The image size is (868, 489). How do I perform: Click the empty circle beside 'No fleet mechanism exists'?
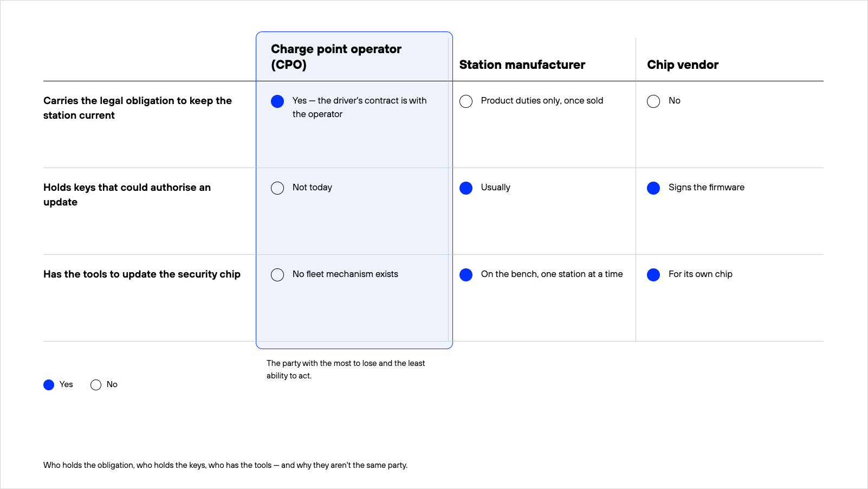click(x=277, y=275)
